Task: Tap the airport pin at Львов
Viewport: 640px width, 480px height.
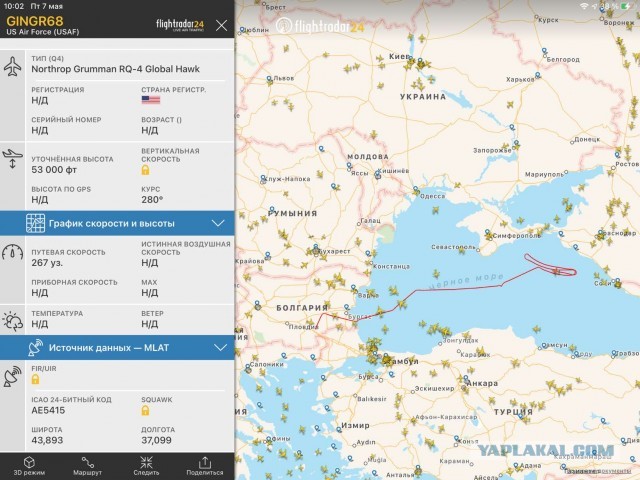Action: coord(269,78)
